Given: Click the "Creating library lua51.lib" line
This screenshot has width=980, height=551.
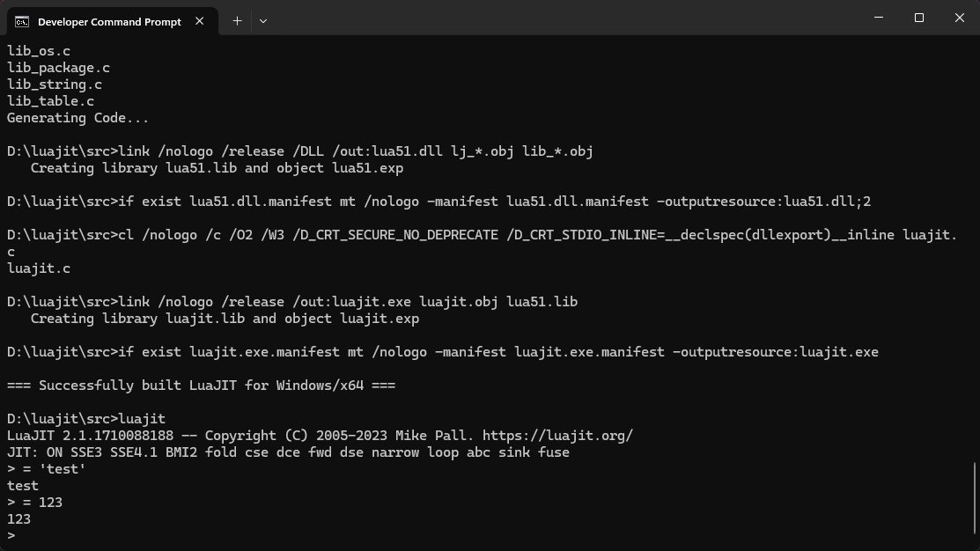Looking at the screenshot, I should 217,168.
